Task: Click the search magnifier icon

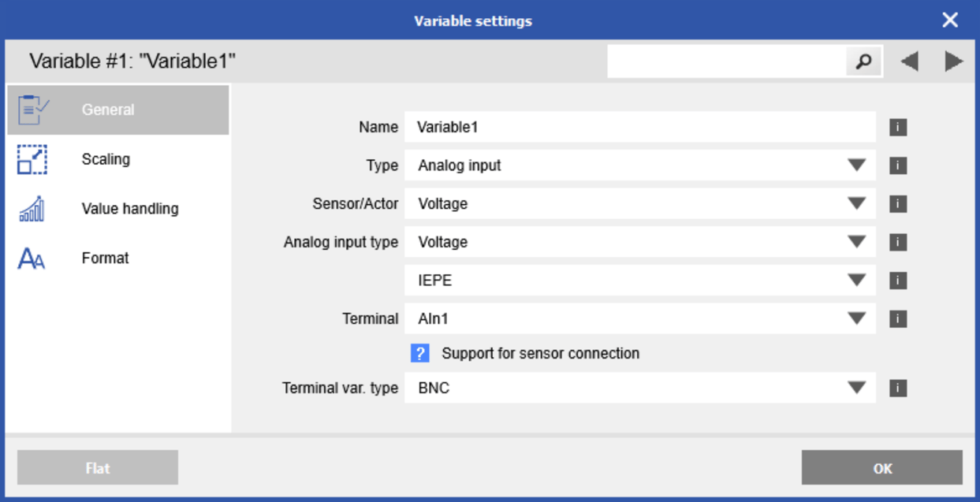Action: pyautogui.click(x=864, y=60)
